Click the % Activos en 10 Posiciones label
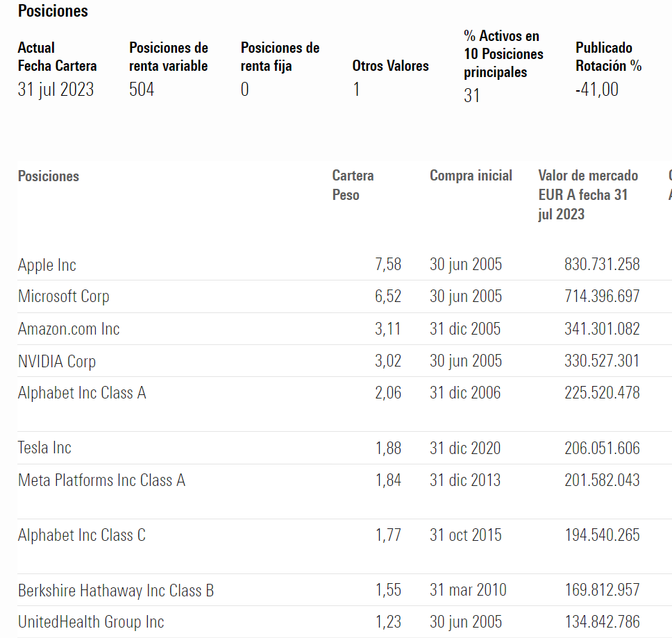The height and width of the screenshot is (638, 672). pyautogui.click(x=503, y=54)
